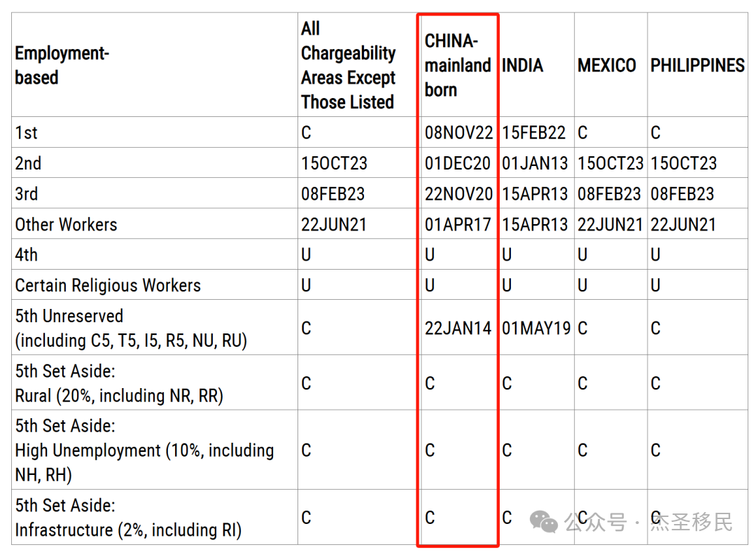
Task: Click the 01MAY19 India 5th Unreserved cell
Action: tap(536, 328)
